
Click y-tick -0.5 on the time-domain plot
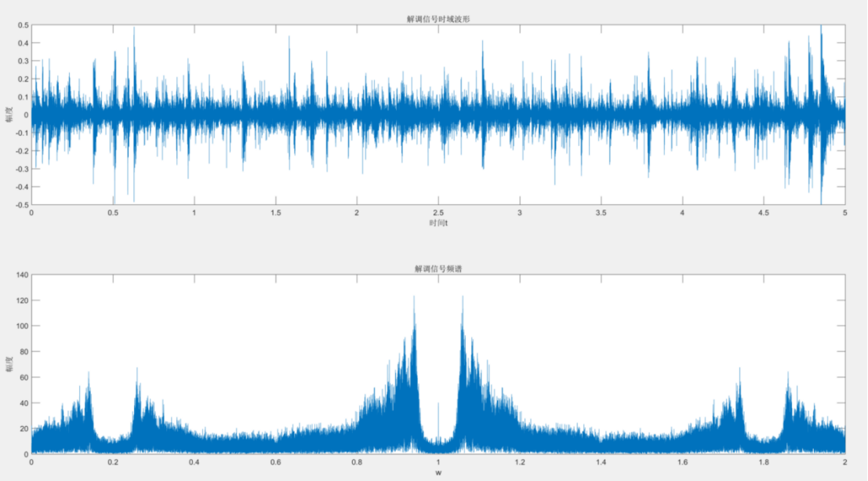point(22,205)
